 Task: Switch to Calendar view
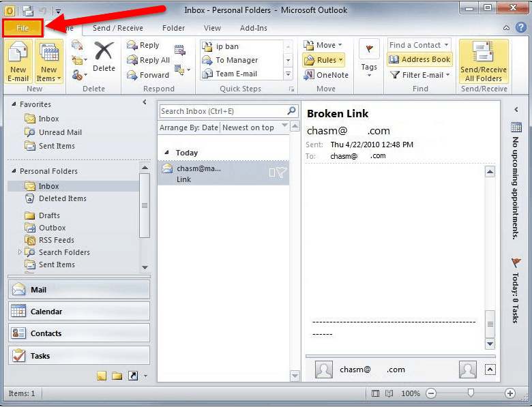tap(78, 312)
